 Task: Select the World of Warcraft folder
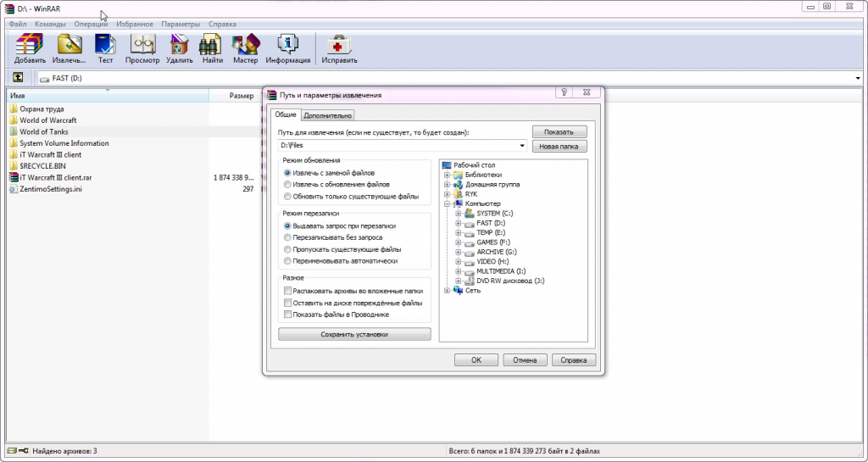(42, 120)
